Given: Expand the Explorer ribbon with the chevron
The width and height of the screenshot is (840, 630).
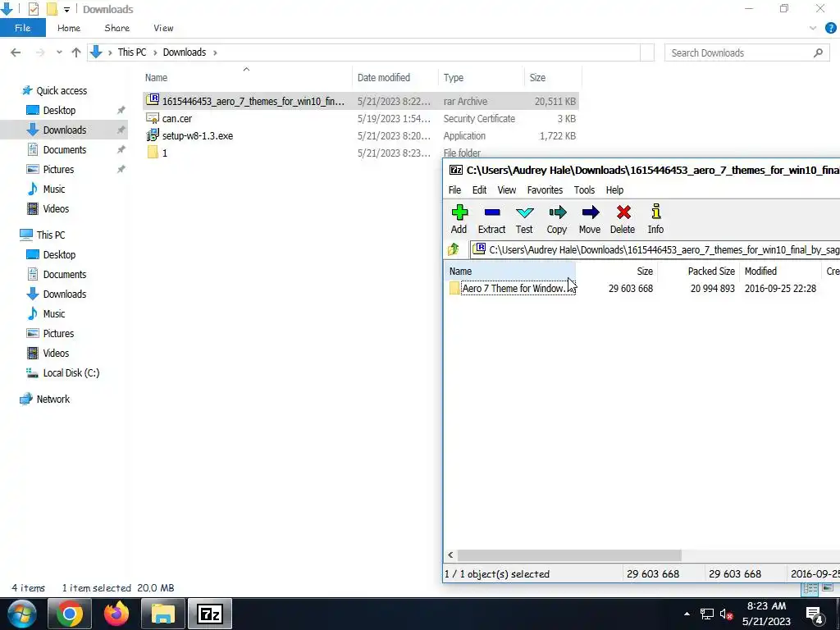Looking at the screenshot, I should click(813, 28).
